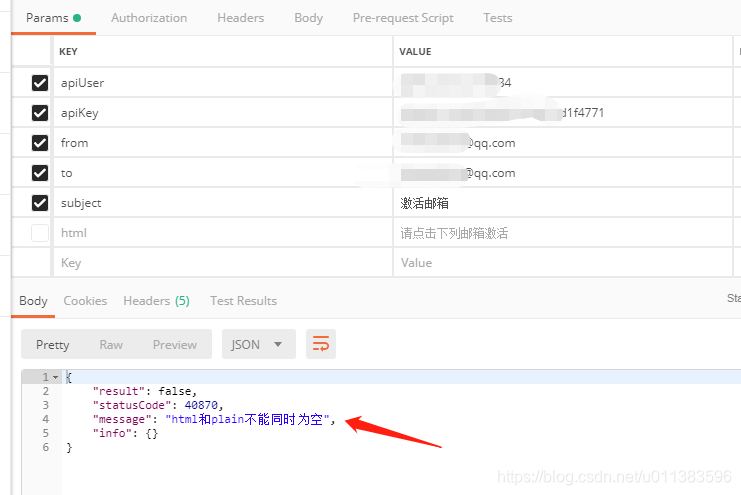Uncheck the apiUser parameter checkbox
This screenshot has height=495, width=741.
[x=40, y=83]
